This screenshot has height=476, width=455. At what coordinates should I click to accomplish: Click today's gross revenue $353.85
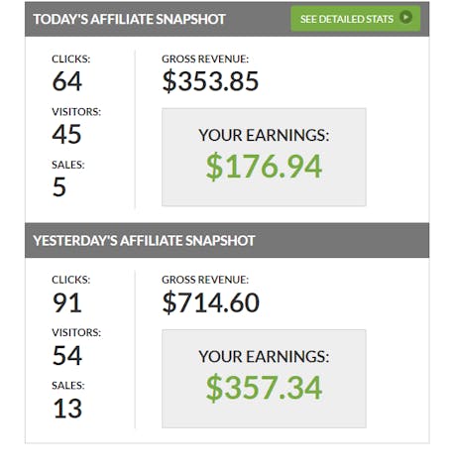coord(210,81)
